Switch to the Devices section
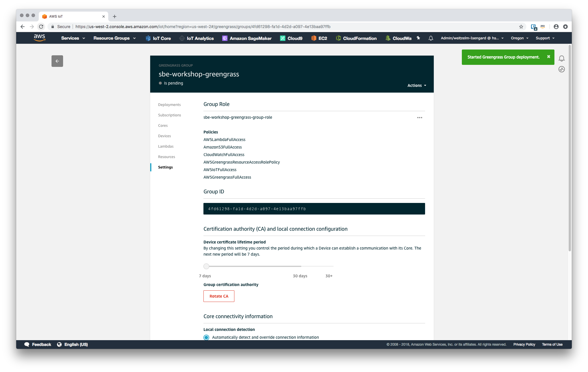The image size is (588, 372). (164, 136)
